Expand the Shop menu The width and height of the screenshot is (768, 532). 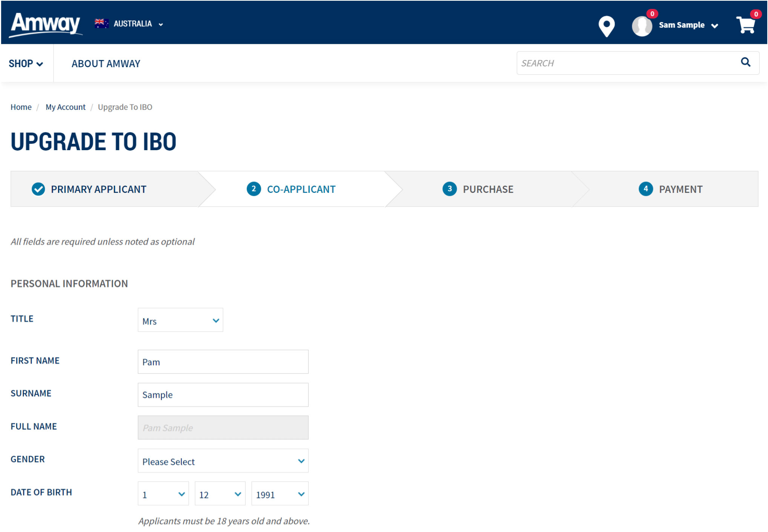pos(26,63)
